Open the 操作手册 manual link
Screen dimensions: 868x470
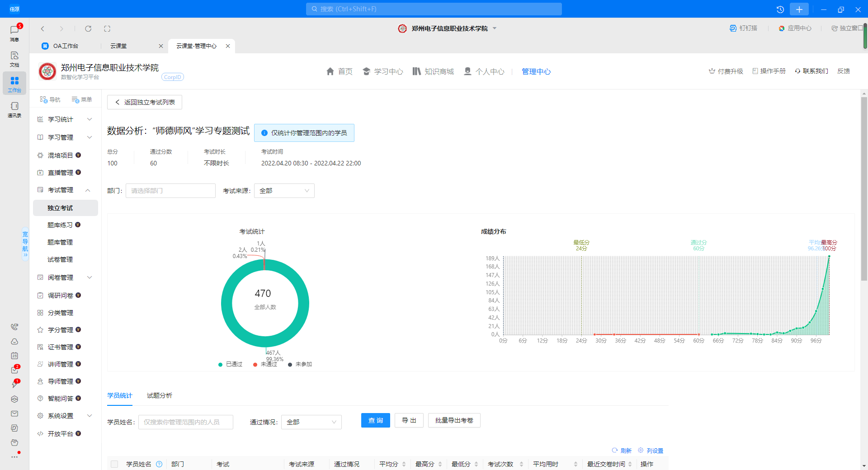tap(769, 71)
